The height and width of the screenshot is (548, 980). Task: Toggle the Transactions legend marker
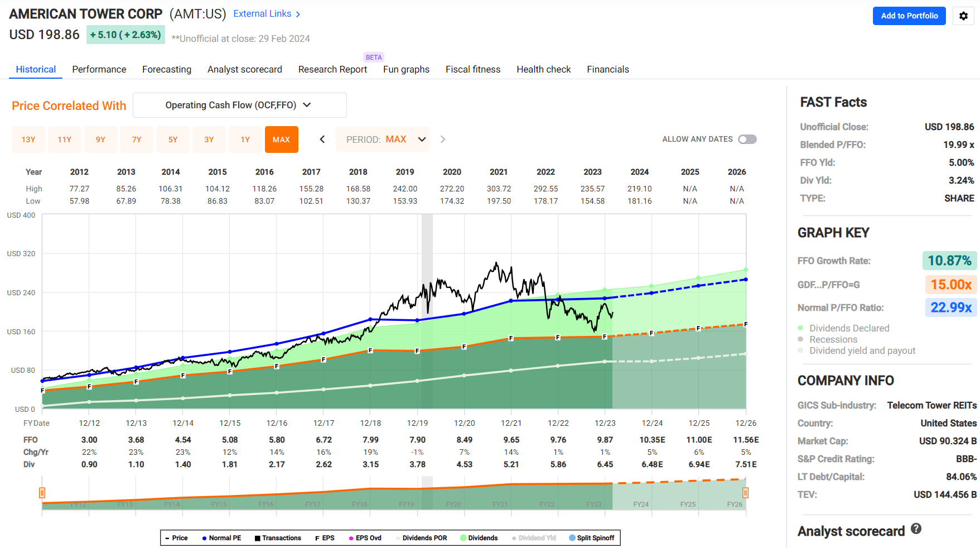tap(257, 537)
